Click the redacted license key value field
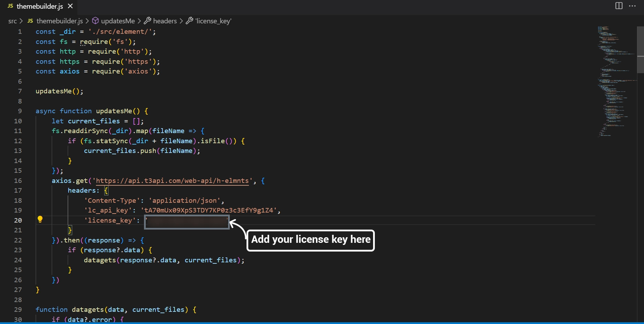The width and height of the screenshot is (644, 324). (187, 222)
